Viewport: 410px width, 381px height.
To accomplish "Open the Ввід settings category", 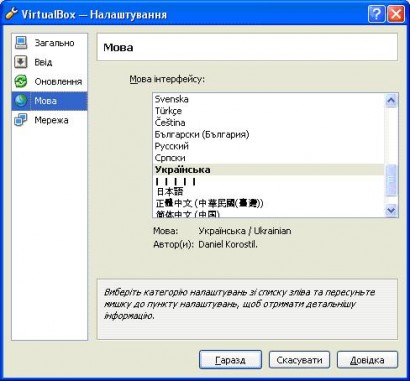I will 49,62.
